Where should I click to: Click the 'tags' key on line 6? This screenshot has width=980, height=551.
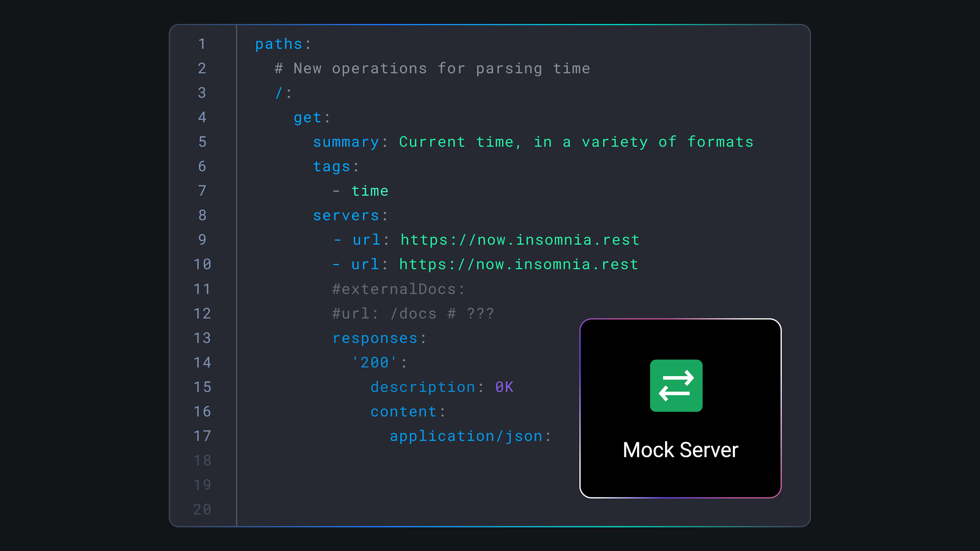(332, 166)
